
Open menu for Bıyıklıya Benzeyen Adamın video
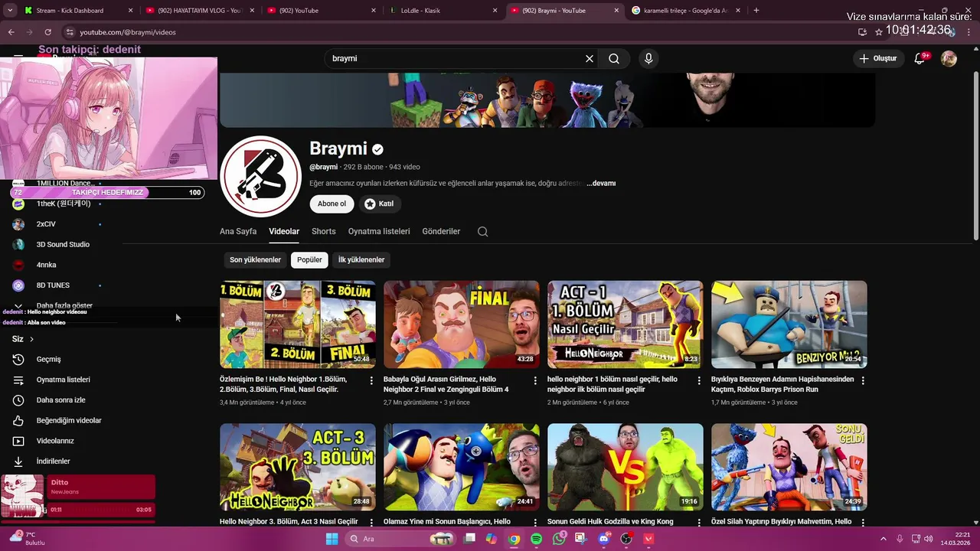(863, 380)
